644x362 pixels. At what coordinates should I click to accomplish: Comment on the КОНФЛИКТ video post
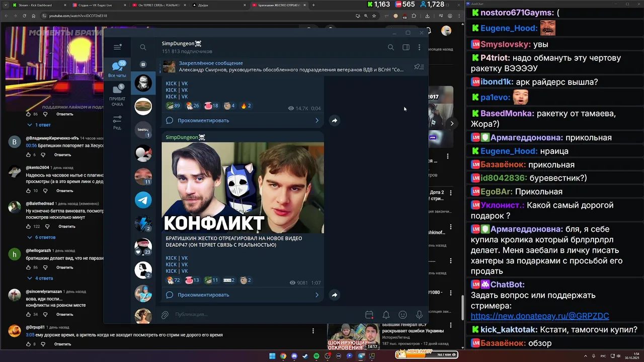click(243, 295)
